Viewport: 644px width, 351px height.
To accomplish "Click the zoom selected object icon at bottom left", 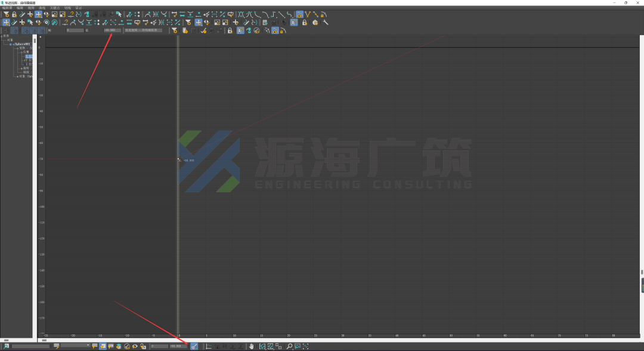I will (6, 346).
